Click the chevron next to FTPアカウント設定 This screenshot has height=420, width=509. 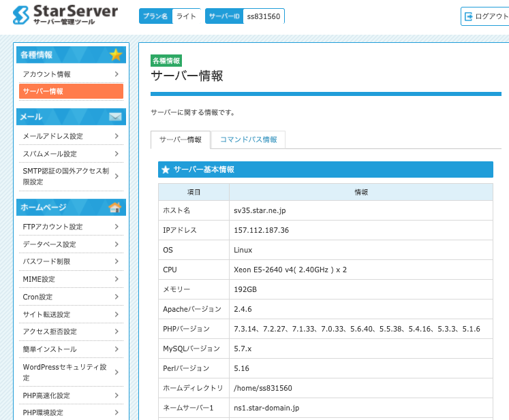point(117,227)
